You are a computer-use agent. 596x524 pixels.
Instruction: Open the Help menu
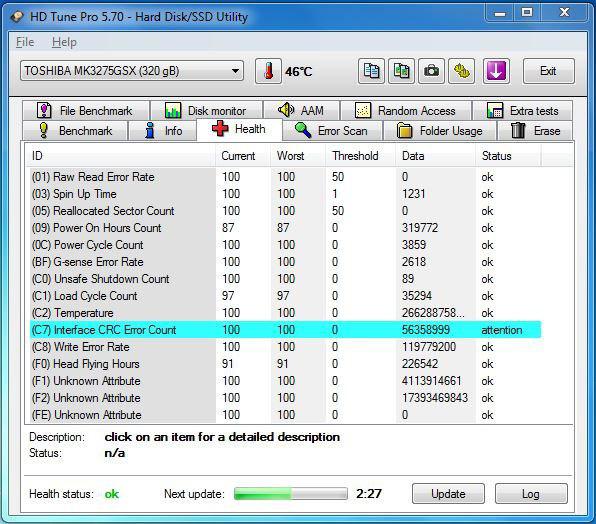[x=64, y=42]
